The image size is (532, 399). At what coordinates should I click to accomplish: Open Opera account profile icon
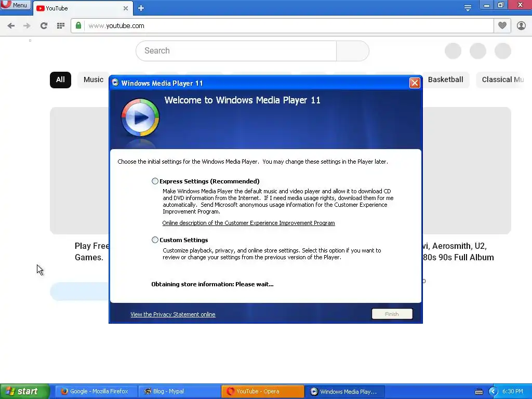coord(521,26)
